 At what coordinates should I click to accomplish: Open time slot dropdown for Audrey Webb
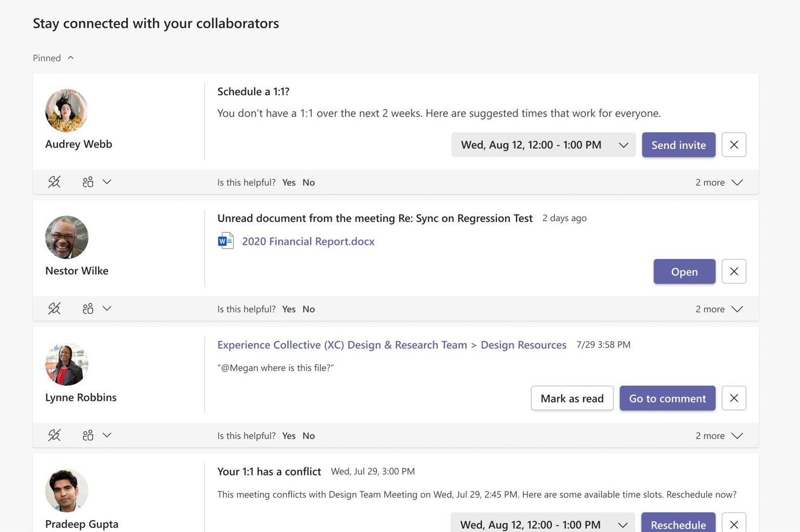coord(543,145)
